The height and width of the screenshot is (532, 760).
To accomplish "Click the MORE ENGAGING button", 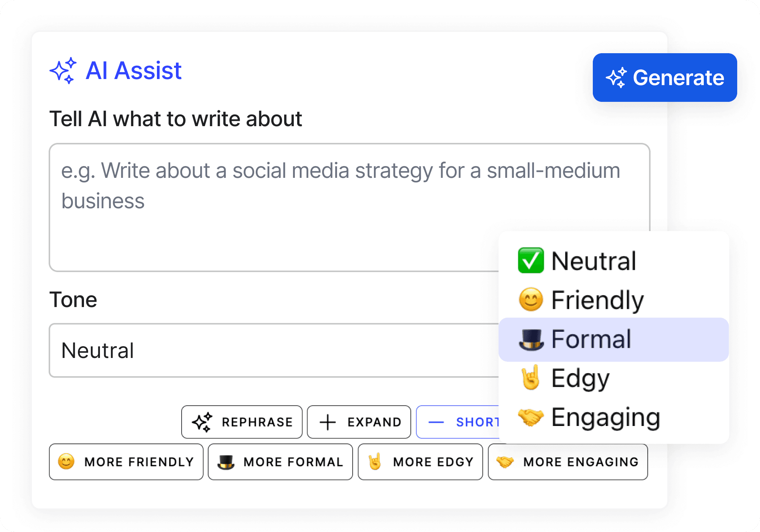I will point(568,462).
